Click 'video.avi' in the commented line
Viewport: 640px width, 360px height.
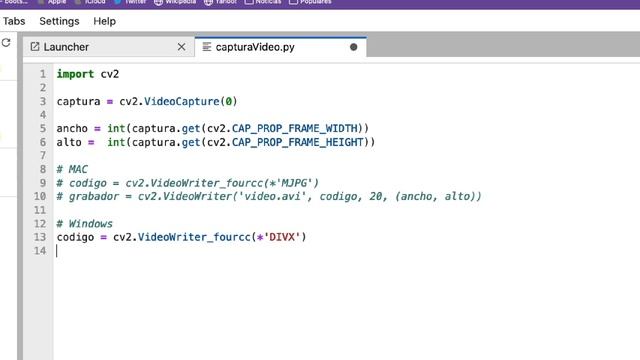(272, 197)
